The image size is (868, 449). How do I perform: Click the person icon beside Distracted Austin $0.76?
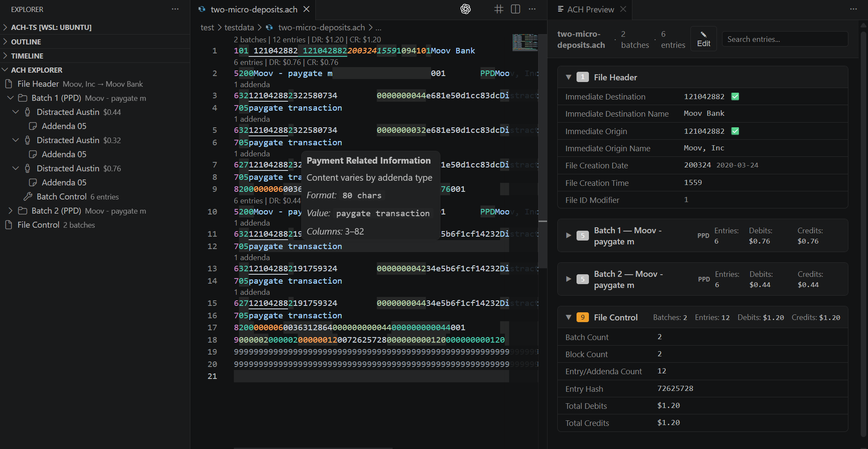[28, 168]
